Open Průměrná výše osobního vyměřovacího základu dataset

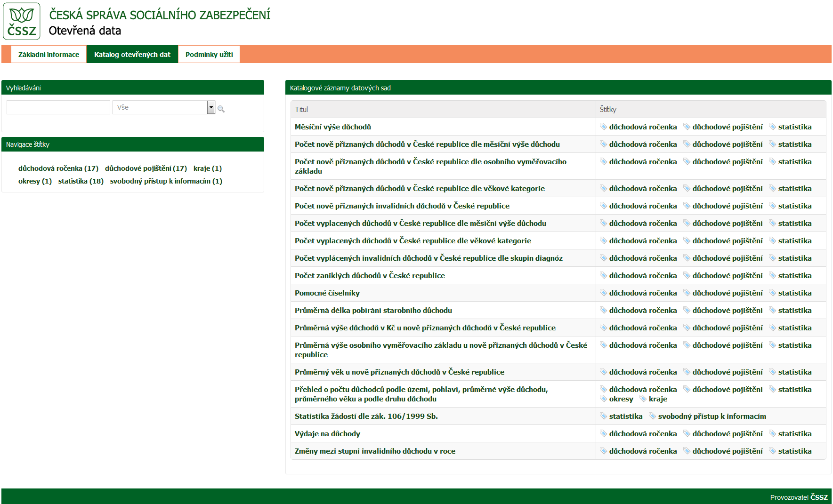pyautogui.click(x=441, y=350)
